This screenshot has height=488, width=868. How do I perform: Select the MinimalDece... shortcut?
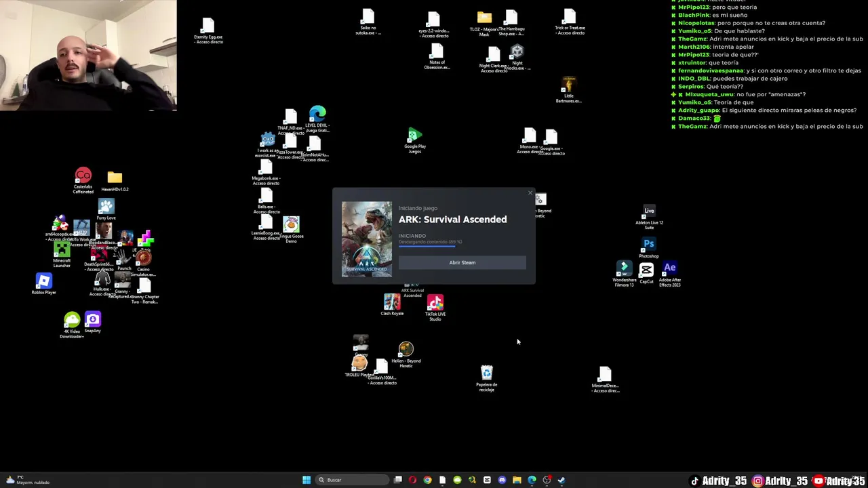coord(605,380)
